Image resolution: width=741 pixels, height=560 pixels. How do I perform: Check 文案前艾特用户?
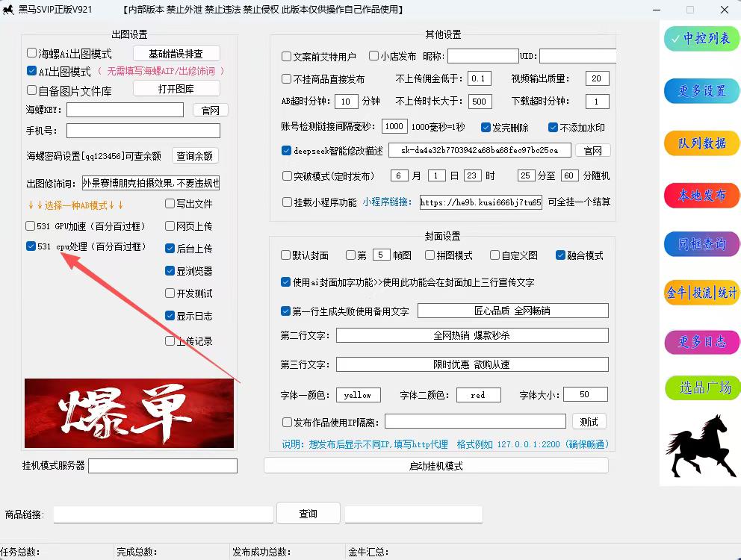click(x=286, y=57)
